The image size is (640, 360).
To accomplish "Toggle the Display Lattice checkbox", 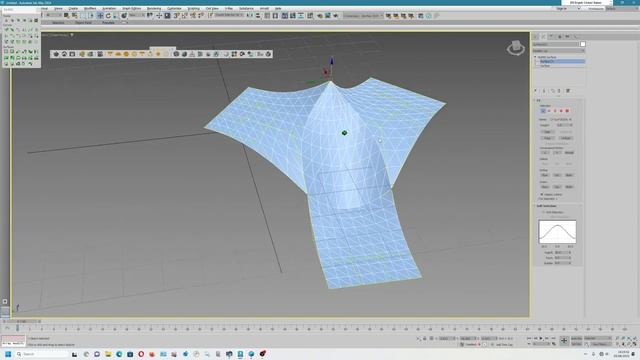I will pos(542,194).
